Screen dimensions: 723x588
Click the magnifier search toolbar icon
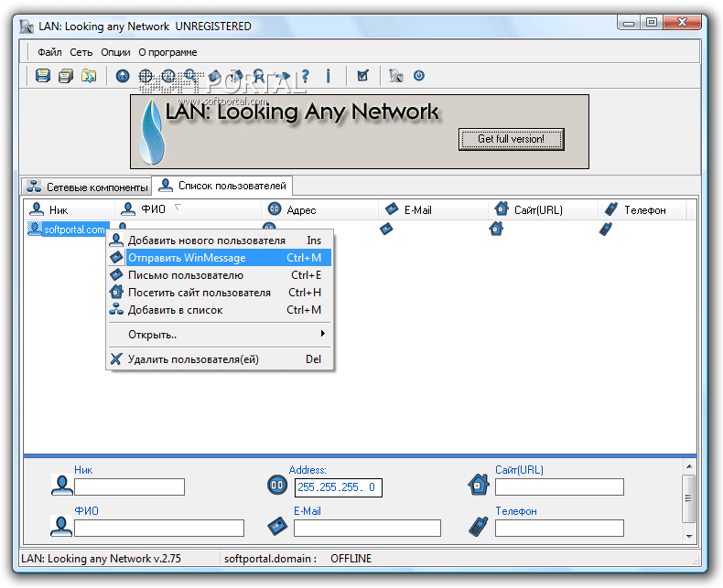pyautogui.click(x=190, y=76)
